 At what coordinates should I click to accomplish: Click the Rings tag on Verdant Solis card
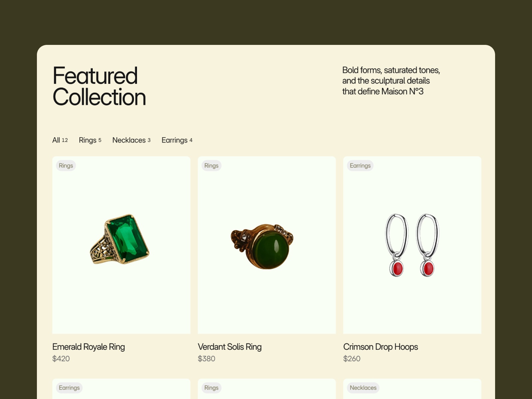coord(211,166)
